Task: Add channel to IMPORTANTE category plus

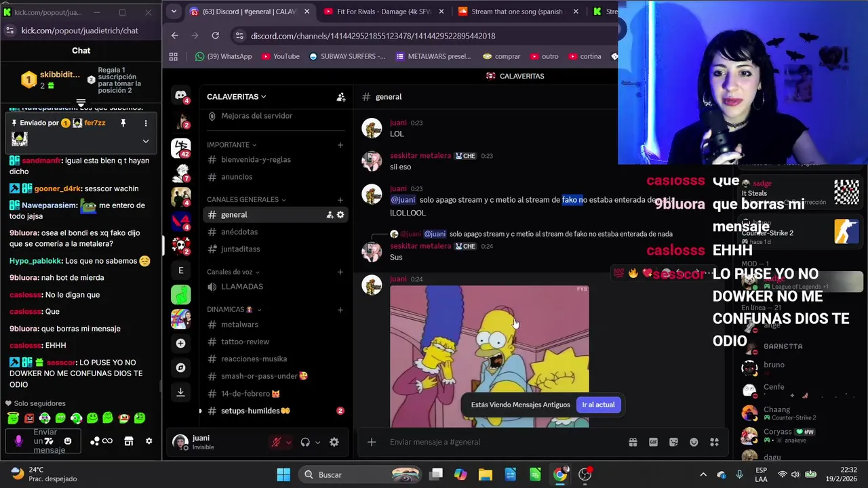Action: coord(340,145)
